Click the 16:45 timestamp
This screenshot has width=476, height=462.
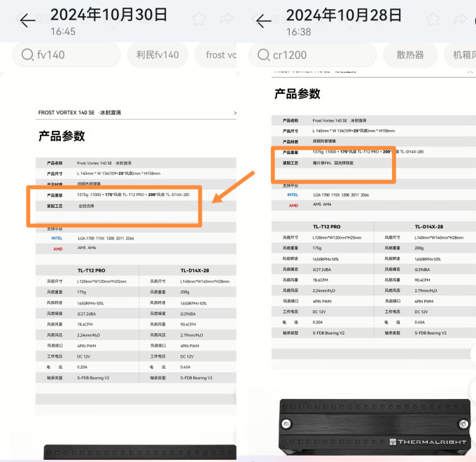click(63, 31)
